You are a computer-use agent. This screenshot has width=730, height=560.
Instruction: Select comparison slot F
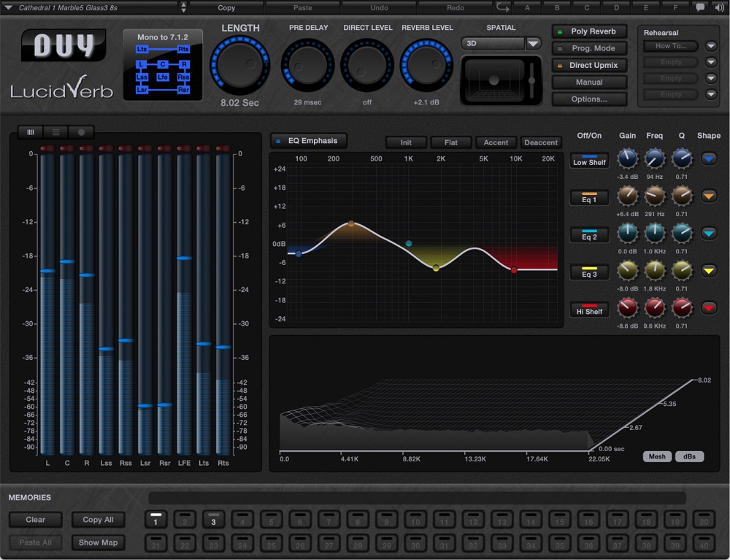(x=675, y=7)
